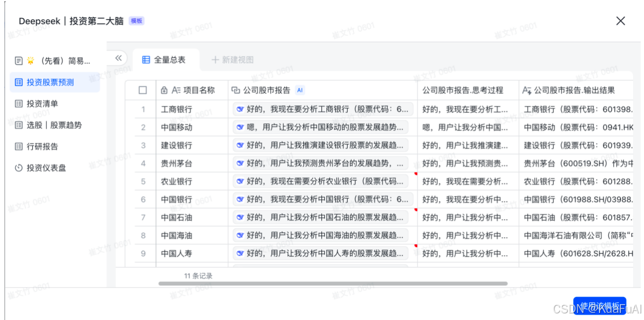Click the document icon beside (先看)简易
The width and height of the screenshot is (644, 320).
click(19, 61)
